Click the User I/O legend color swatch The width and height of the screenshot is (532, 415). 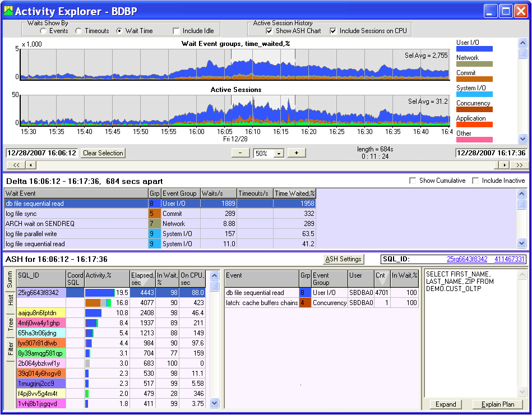474,49
